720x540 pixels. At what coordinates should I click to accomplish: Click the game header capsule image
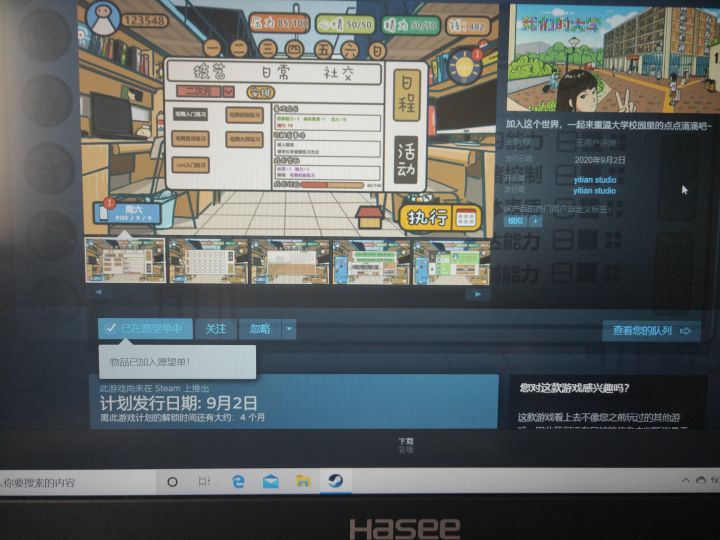tap(613, 57)
